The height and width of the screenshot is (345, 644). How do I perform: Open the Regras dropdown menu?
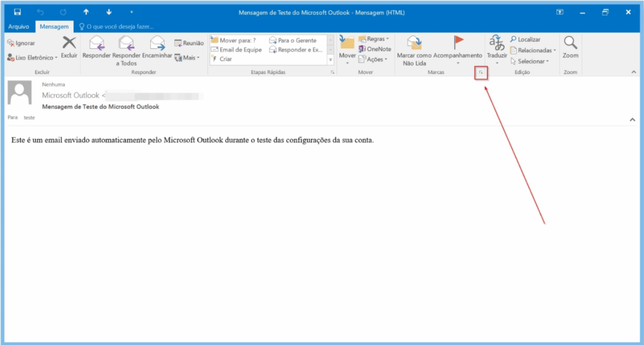click(374, 39)
